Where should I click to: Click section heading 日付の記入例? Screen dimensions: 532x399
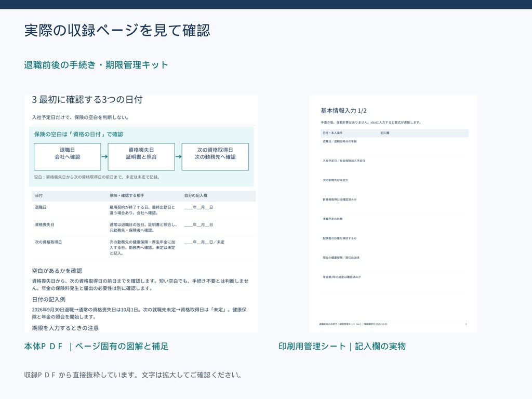(48, 299)
